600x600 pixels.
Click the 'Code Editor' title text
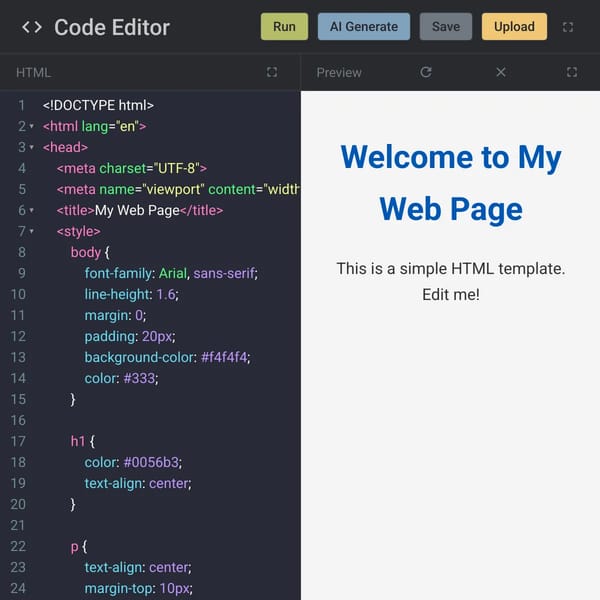tap(112, 28)
